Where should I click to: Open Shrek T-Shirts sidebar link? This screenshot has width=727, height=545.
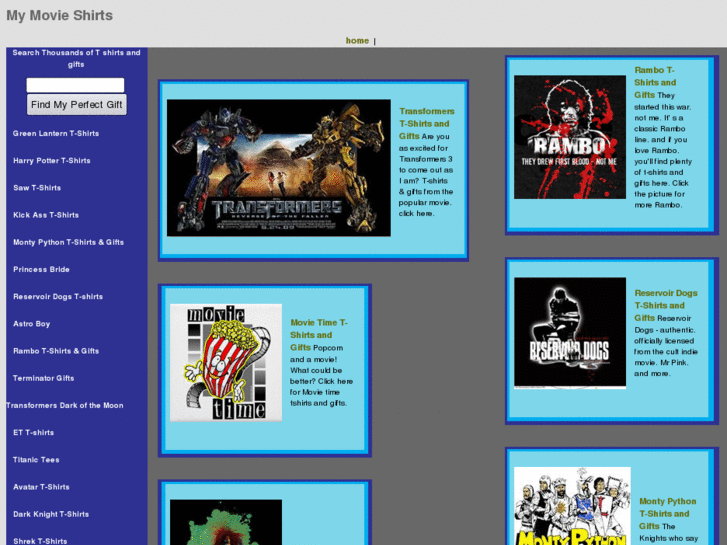coord(40,541)
